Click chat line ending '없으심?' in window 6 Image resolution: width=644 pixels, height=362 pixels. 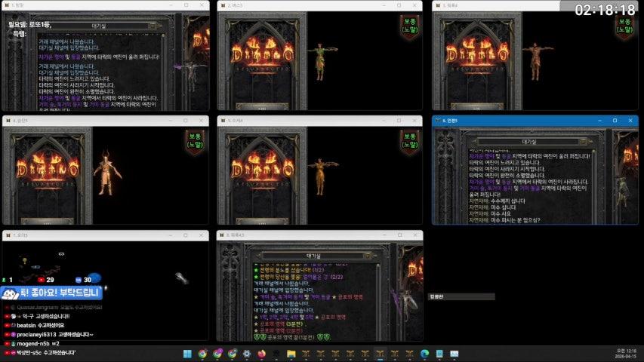(x=505, y=220)
